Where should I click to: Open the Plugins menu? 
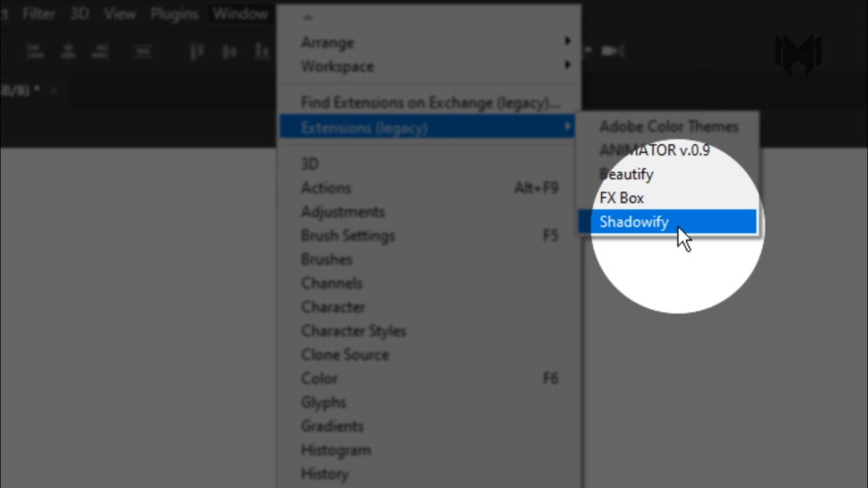pos(174,14)
